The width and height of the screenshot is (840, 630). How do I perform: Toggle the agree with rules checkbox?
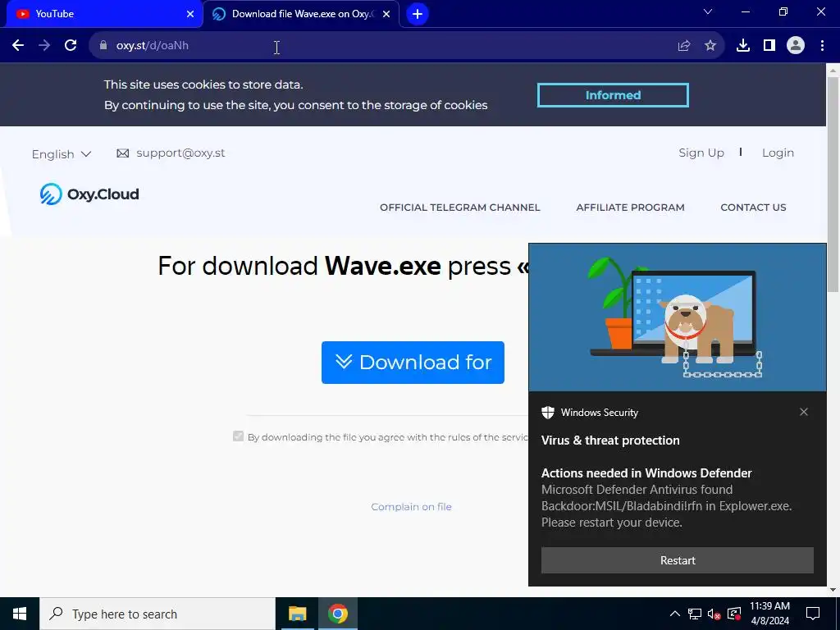point(239,436)
